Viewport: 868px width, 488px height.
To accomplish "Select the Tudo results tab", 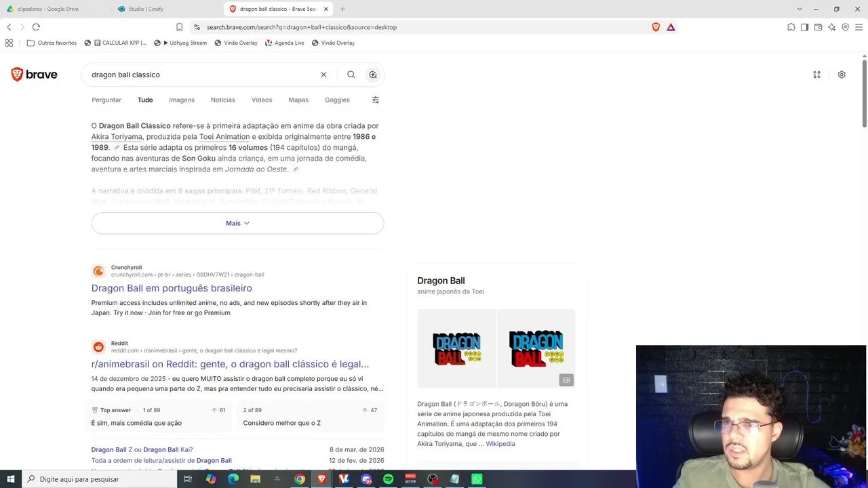I will click(145, 100).
